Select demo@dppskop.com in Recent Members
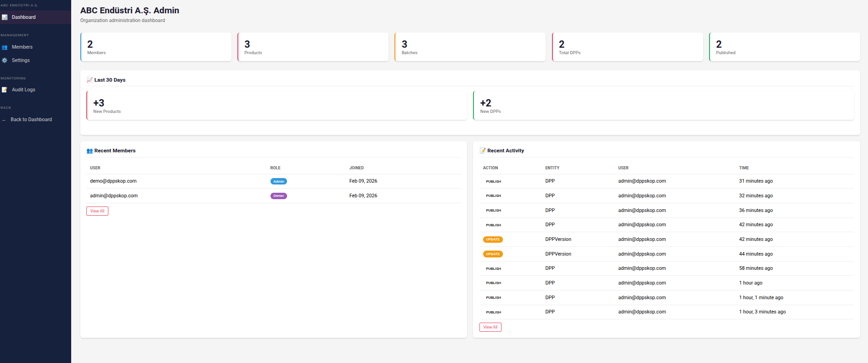The width and height of the screenshot is (868, 363). pos(113,181)
